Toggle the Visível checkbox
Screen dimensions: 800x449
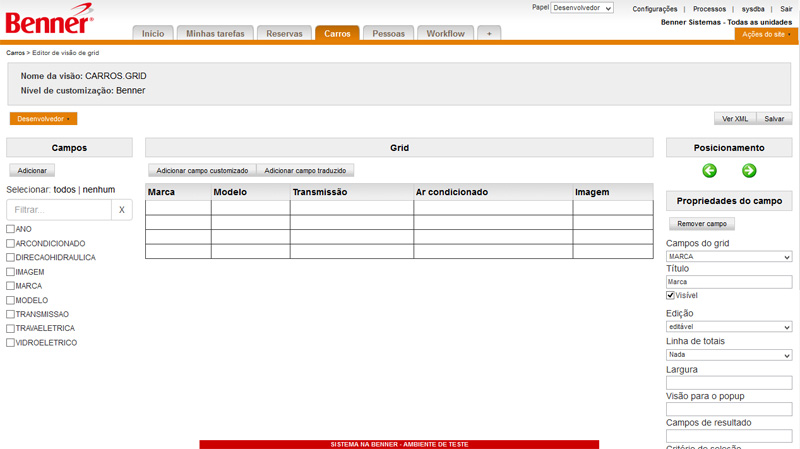click(x=671, y=296)
